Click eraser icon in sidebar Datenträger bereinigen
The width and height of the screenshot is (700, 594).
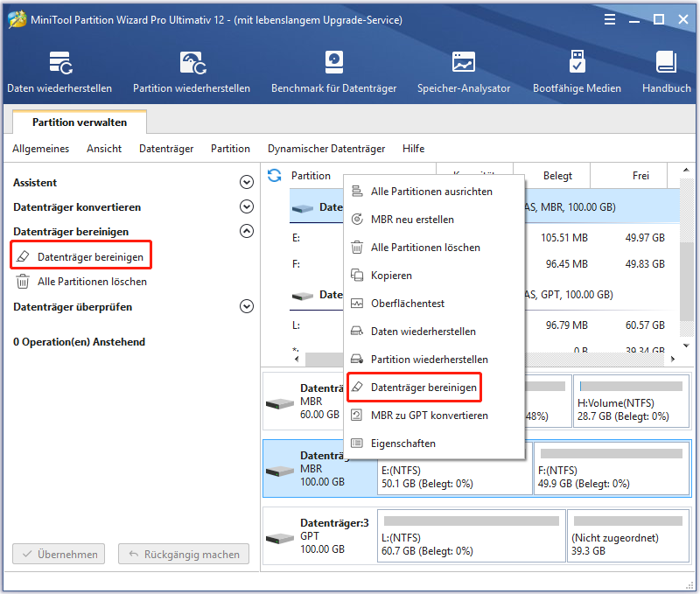coord(23,256)
